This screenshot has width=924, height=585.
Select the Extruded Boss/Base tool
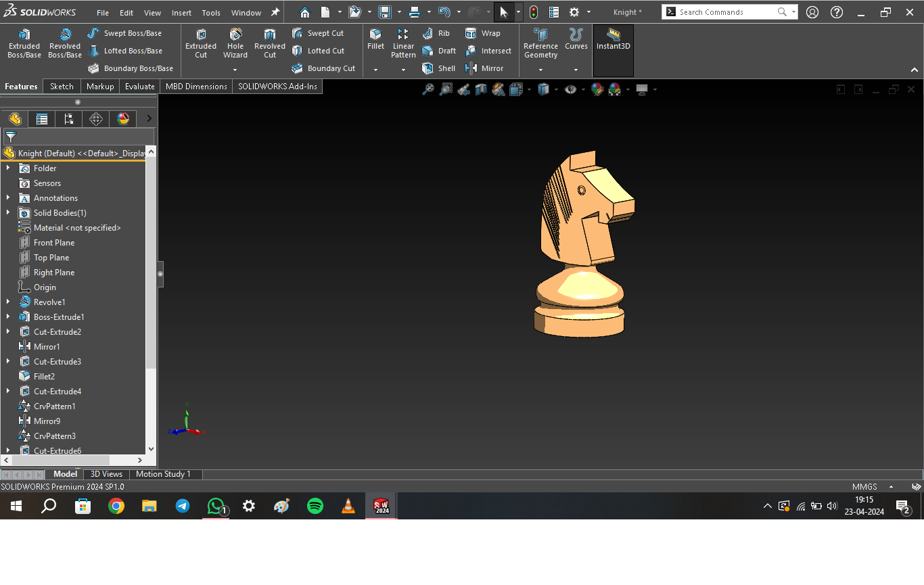click(24, 44)
